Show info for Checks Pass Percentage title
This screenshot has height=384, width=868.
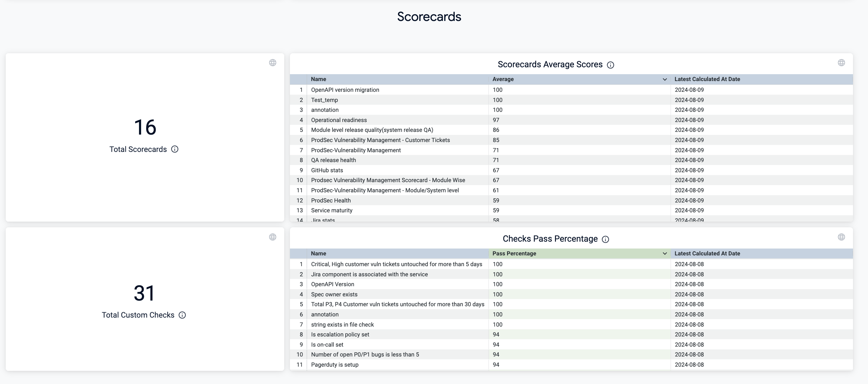point(605,239)
